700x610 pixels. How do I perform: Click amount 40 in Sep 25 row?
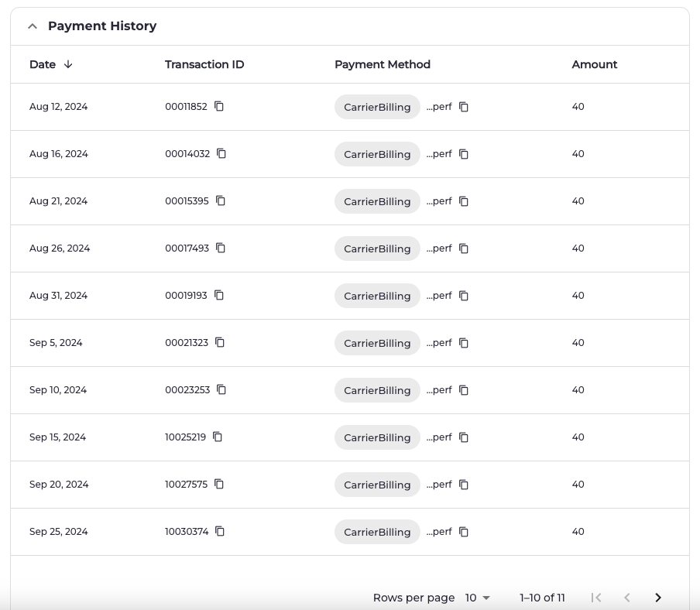tap(578, 532)
